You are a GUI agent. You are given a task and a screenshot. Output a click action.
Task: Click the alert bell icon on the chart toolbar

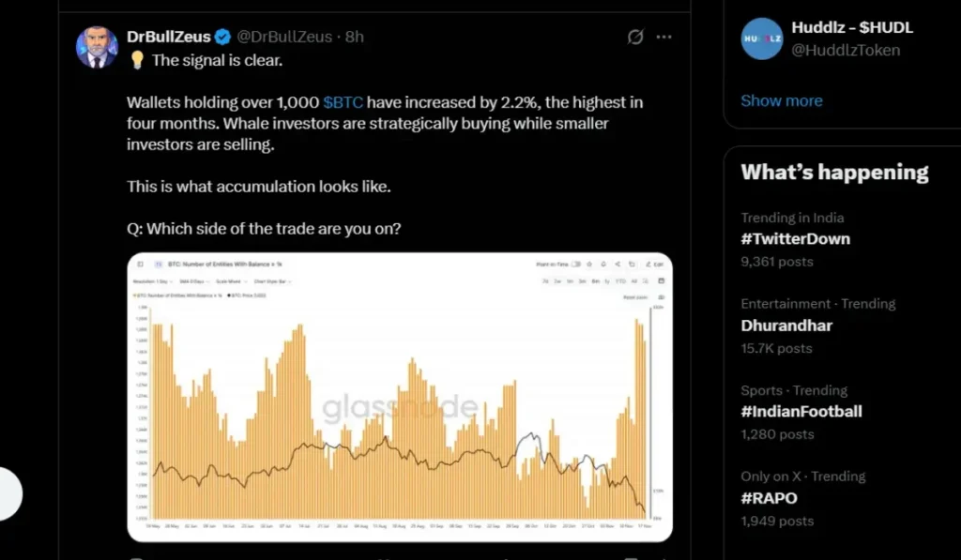click(x=603, y=264)
